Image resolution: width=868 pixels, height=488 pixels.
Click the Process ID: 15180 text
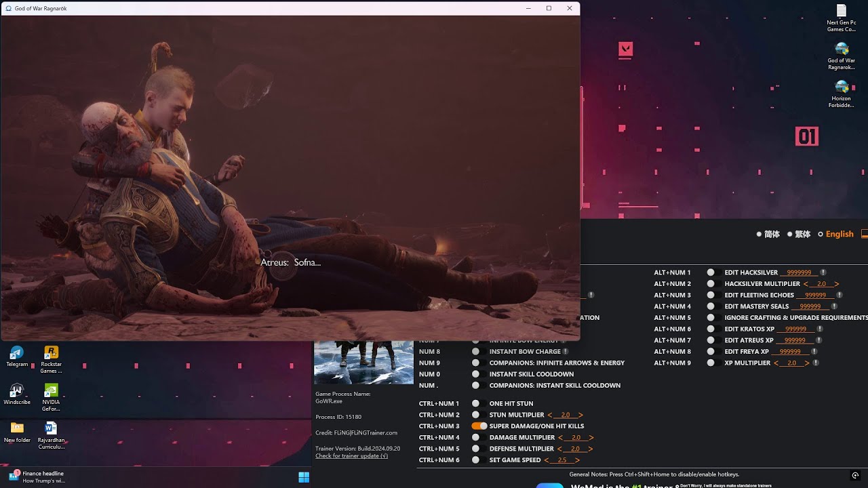[x=338, y=417]
